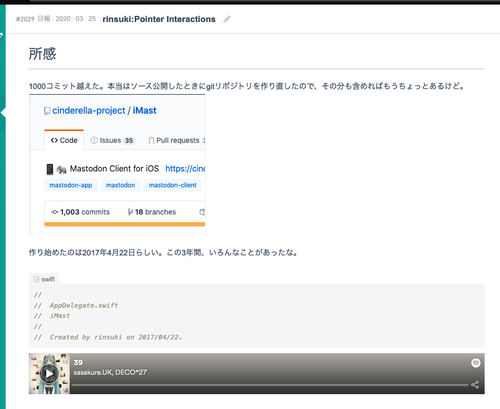This screenshot has height=409, width=500.
Task: Click the mastodon topic tag
Action: [x=120, y=185]
